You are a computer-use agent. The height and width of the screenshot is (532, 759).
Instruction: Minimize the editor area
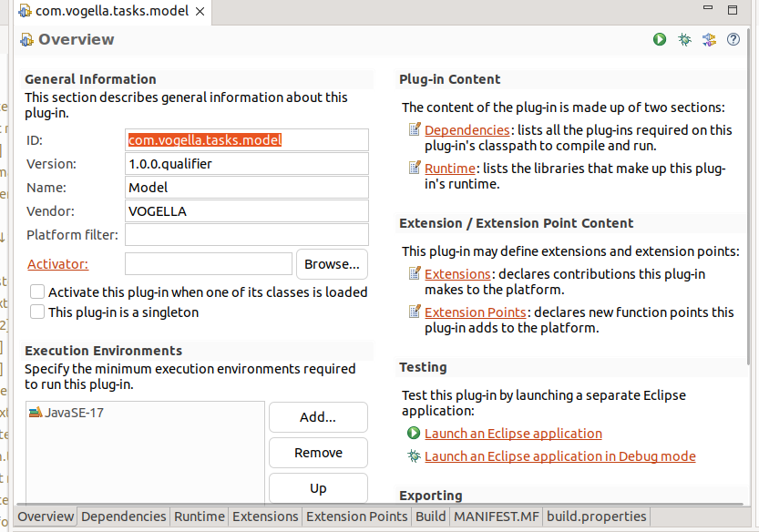[708, 8]
